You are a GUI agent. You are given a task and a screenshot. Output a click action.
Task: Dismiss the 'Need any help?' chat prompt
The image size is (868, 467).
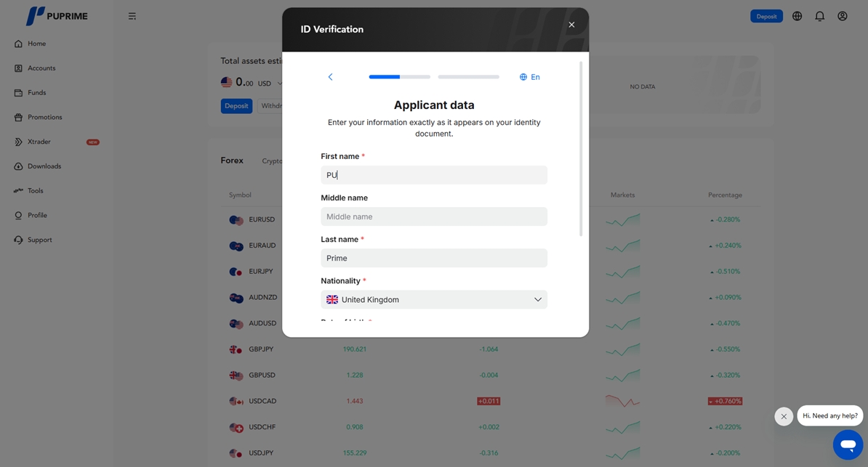tap(784, 416)
